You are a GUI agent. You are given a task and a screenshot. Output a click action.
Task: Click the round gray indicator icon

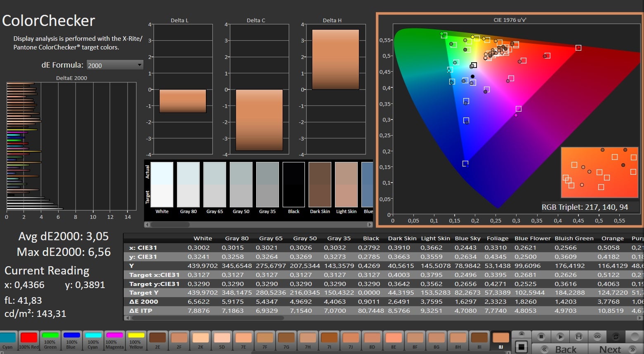[x=635, y=337]
